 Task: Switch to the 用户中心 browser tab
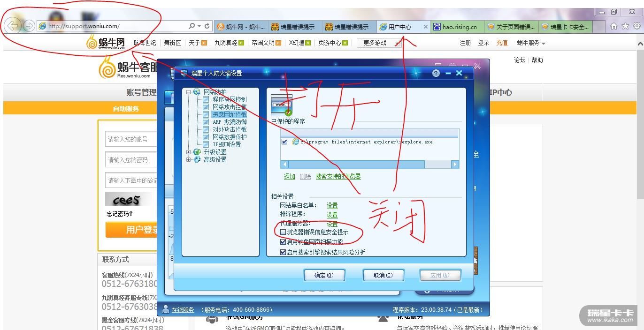coord(404,27)
